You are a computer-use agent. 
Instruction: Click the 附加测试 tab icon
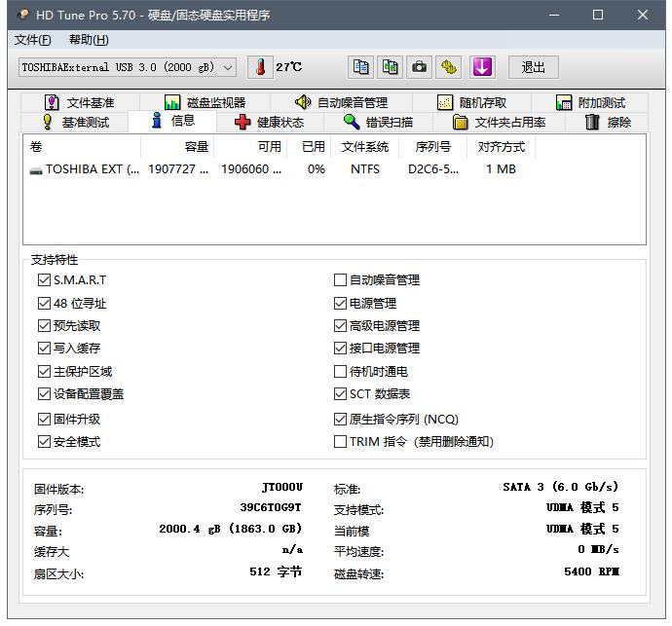coord(564,102)
